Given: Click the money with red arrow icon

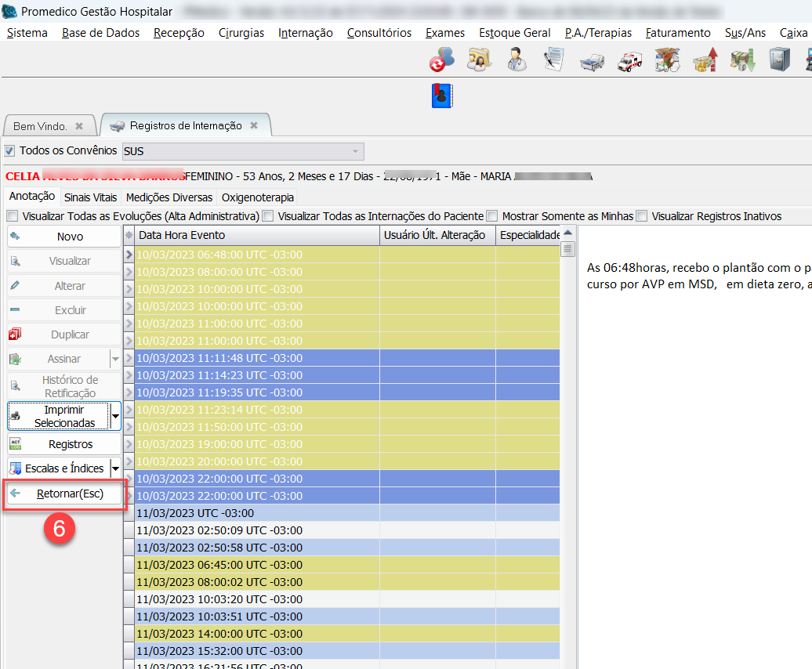Looking at the screenshot, I should (x=705, y=60).
